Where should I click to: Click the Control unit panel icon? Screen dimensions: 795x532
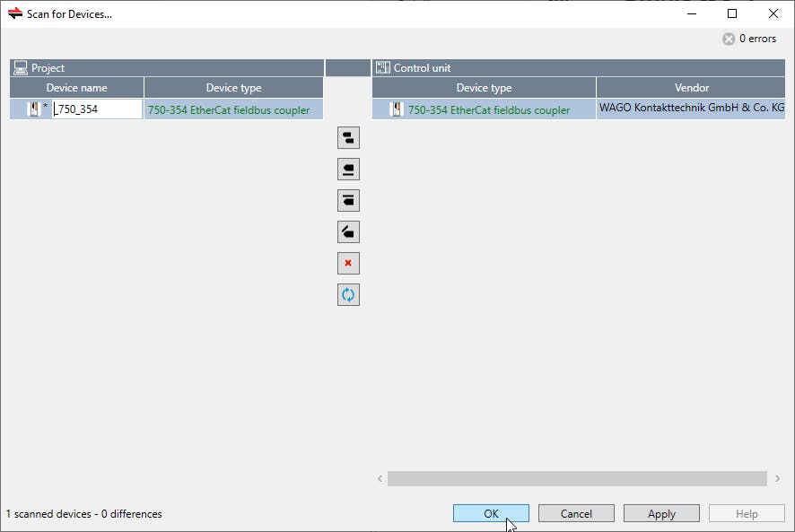383,67
